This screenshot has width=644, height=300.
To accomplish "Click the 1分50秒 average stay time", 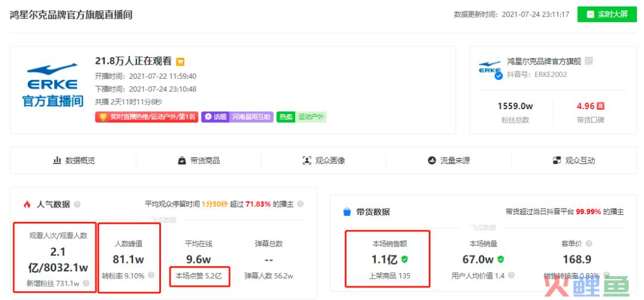I will pyautogui.click(x=214, y=204).
